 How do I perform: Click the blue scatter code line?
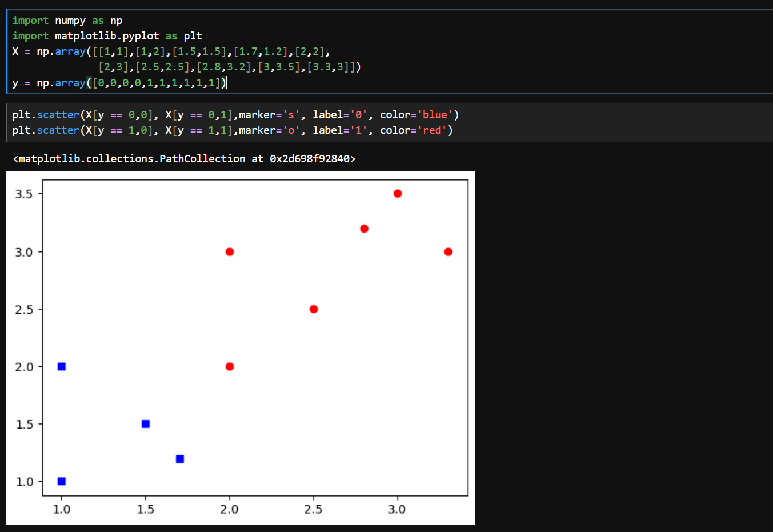pyautogui.click(x=235, y=115)
